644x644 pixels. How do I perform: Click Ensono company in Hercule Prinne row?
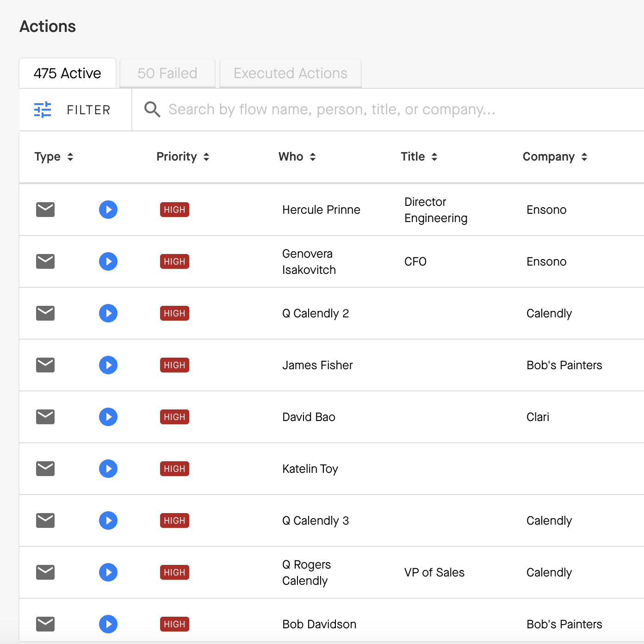546,210
